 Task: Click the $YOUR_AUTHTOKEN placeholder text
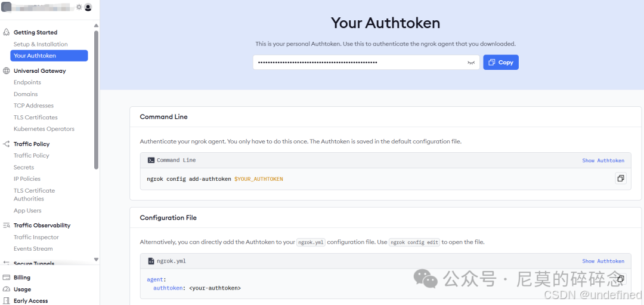[x=258, y=179]
